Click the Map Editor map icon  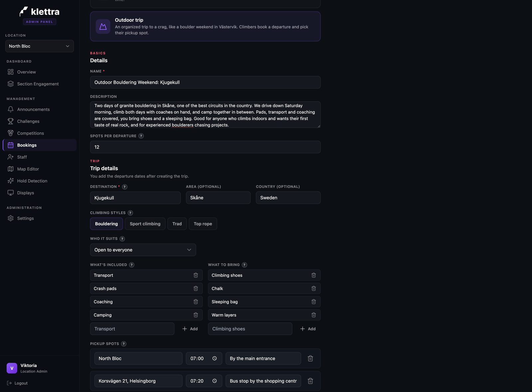pyautogui.click(x=11, y=169)
